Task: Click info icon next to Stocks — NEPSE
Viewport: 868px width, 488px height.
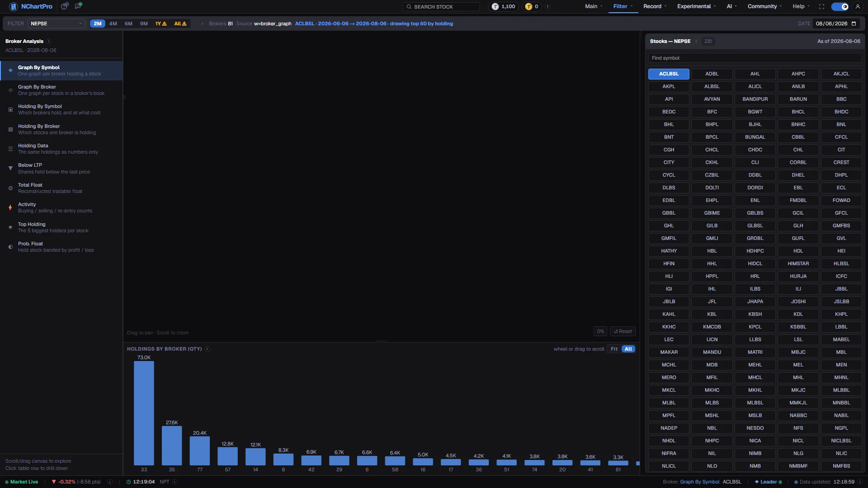Action: (696, 41)
